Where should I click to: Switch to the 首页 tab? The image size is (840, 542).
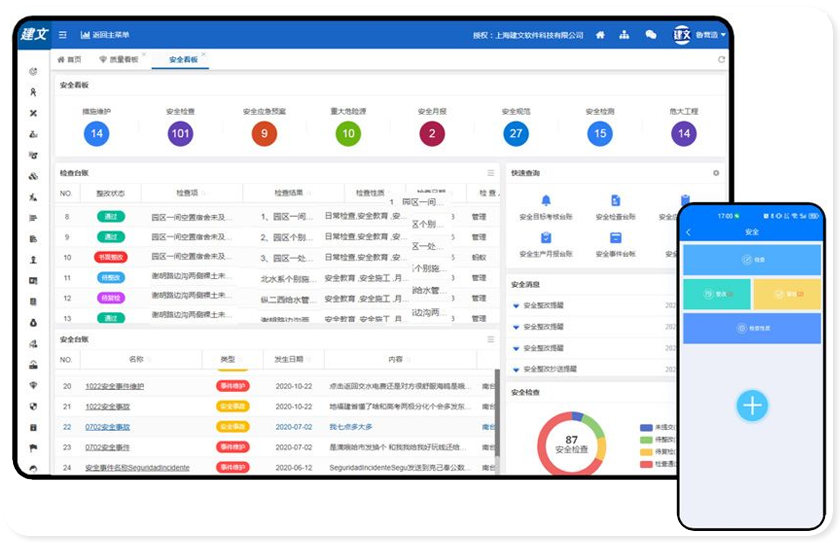pyautogui.click(x=69, y=60)
